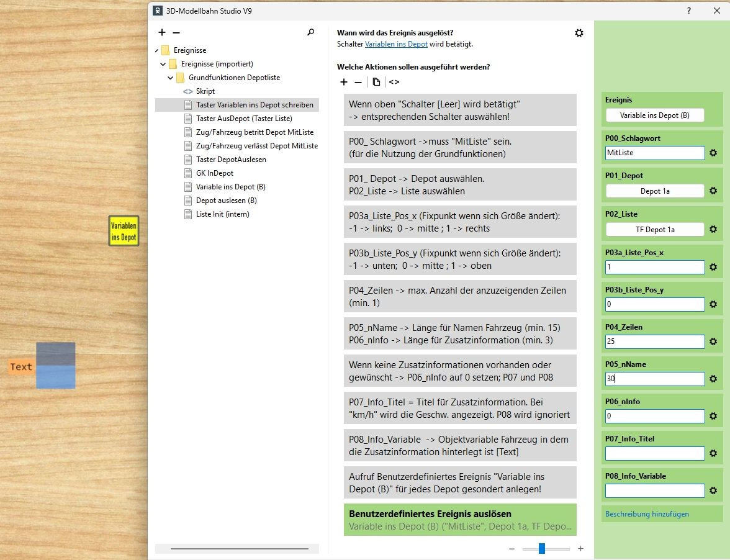This screenshot has height=560, width=730.
Task: Collapse the Ereignisse root folder
Action: tap(157, 50)
